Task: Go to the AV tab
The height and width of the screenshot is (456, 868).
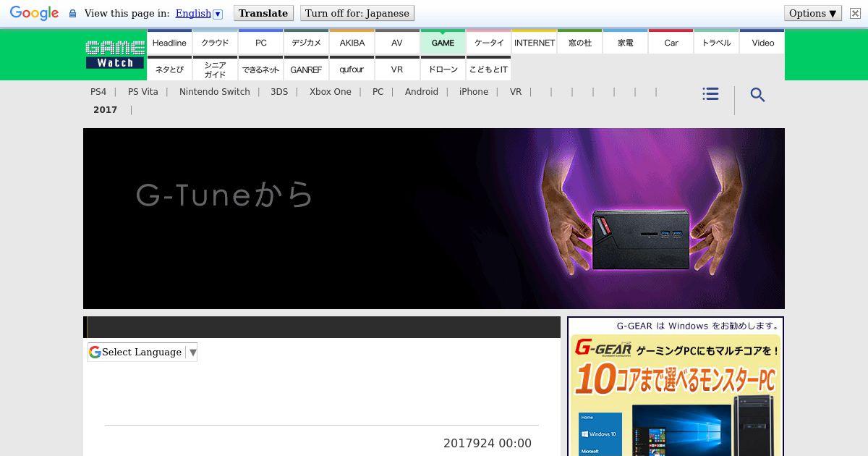Action: click(397, 42)
